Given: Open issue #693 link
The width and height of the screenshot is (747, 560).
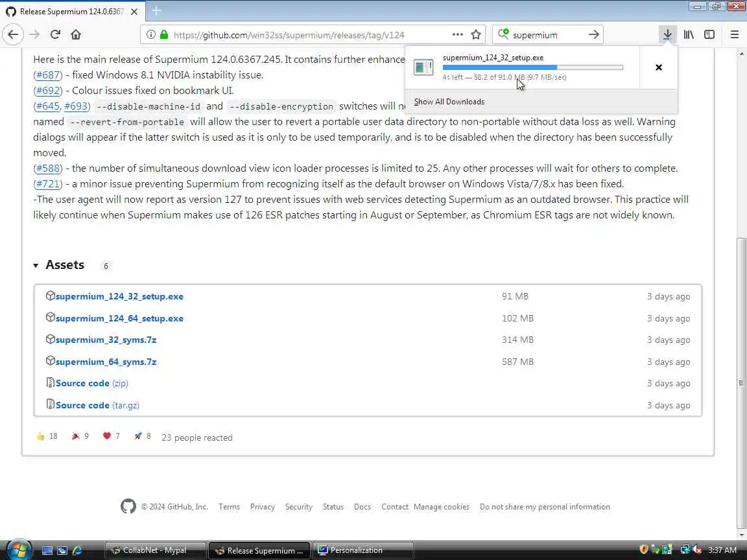Looking at the screenshot, I should click(x=76, y=106).
